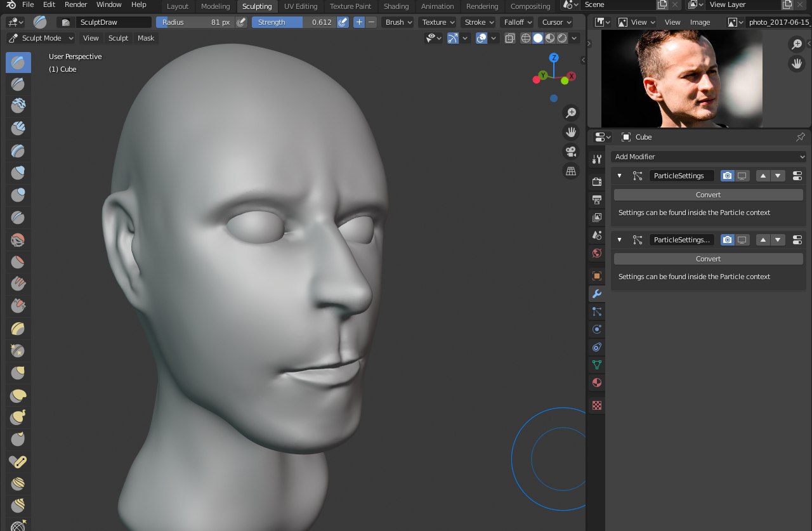The width and height of the screenshot is (812, 531).
Task: Open the Physics properties tab icon
Action: [596, 329]
